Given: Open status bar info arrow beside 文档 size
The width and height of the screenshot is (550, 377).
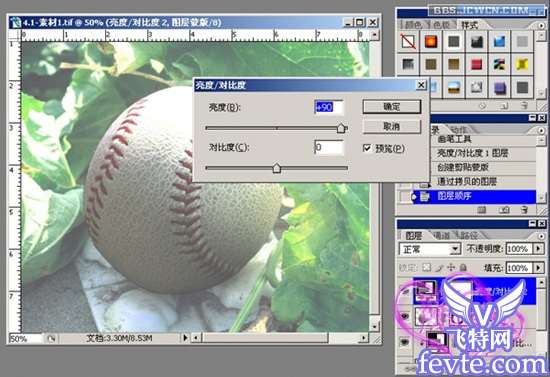Looking at the screenshot, I should click(x=185, y=338).
